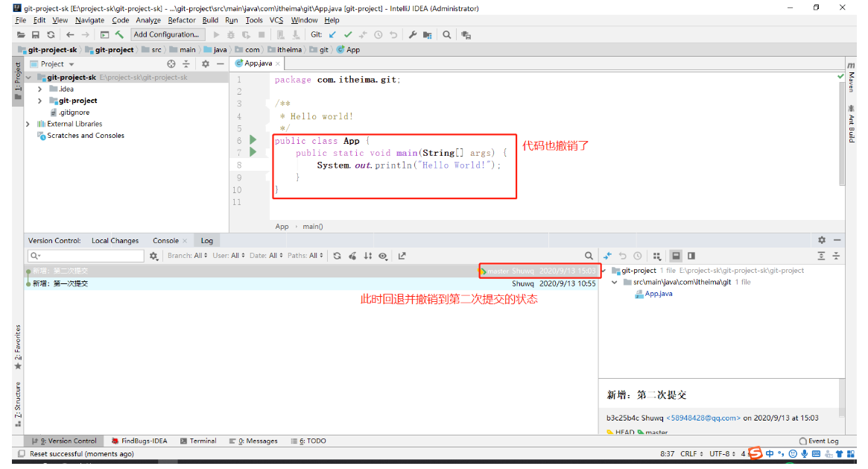Open Project panel gear settings

pos(206,64)
